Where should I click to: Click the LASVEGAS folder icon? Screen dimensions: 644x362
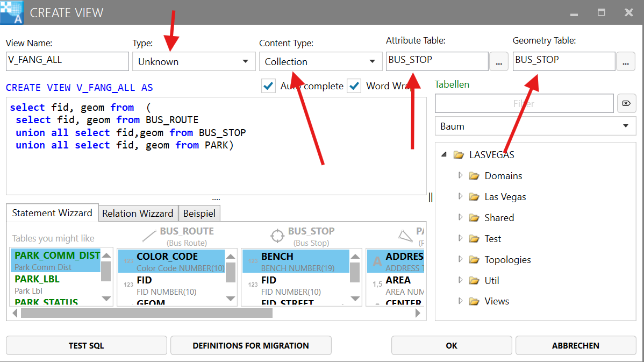click(459, 155)
